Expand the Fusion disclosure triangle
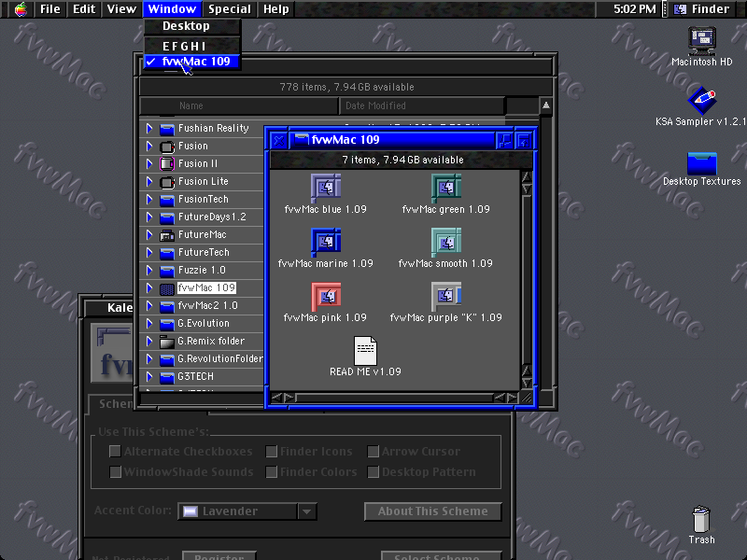This screenshot has width=747, height=560. [x=149, y=147]
